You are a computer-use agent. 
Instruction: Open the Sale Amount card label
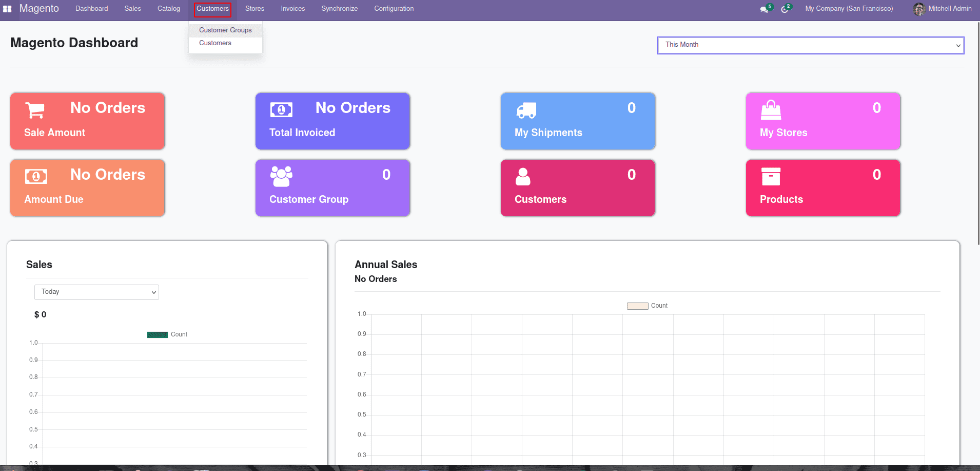54,133
